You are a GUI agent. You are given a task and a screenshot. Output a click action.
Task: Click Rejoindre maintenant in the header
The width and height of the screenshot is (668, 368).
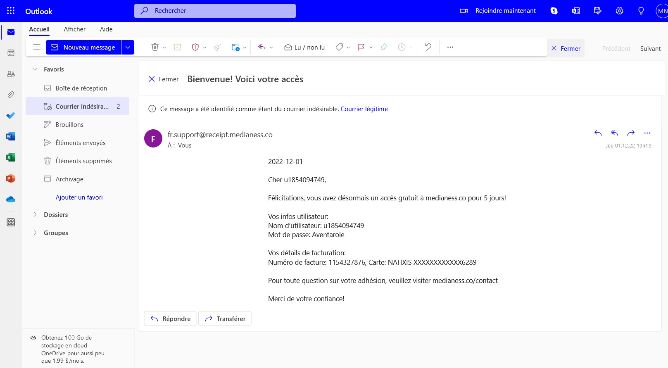tap(498, 11)
